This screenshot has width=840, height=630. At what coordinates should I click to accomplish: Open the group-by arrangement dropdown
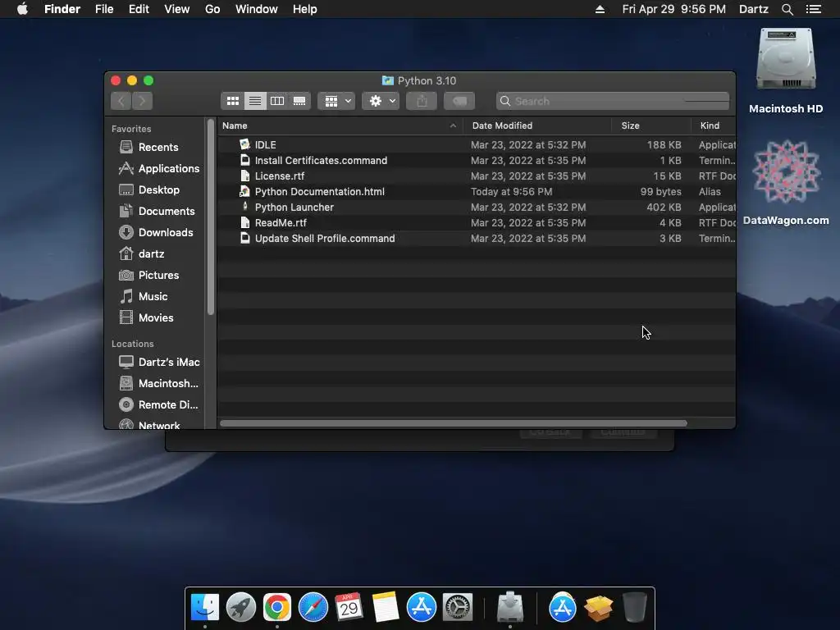(x=336, y=101)
